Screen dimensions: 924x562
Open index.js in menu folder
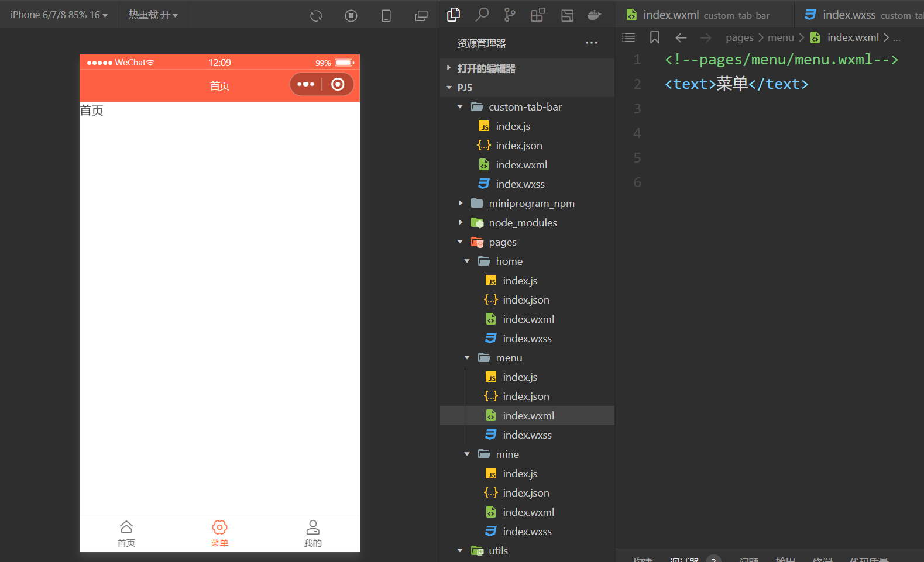pyautogui.click(x=527, y=377)
